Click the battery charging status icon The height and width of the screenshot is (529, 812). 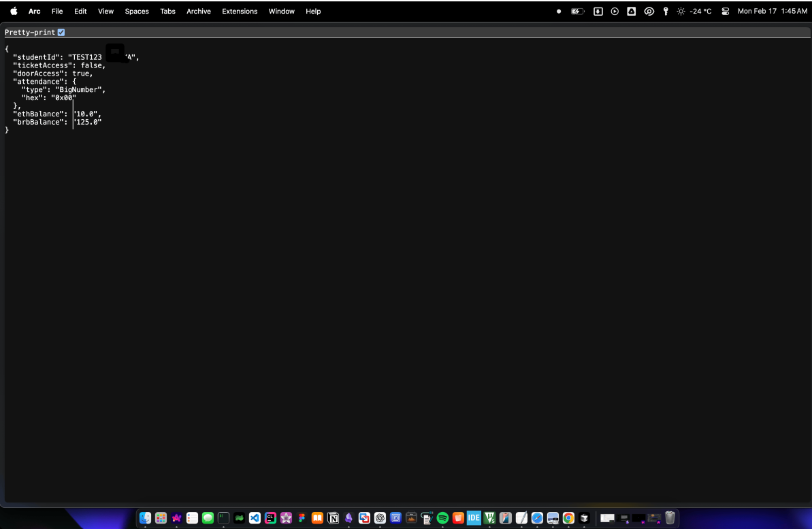[x=577, y=11]
